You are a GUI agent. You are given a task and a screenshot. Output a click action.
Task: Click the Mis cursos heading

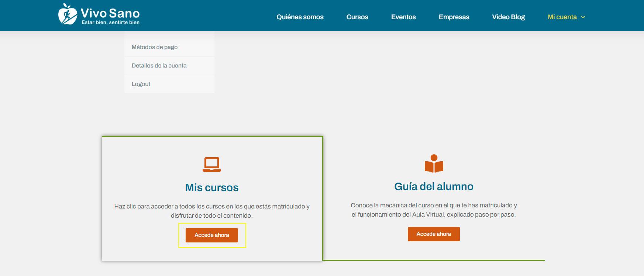tap(212, 187)
